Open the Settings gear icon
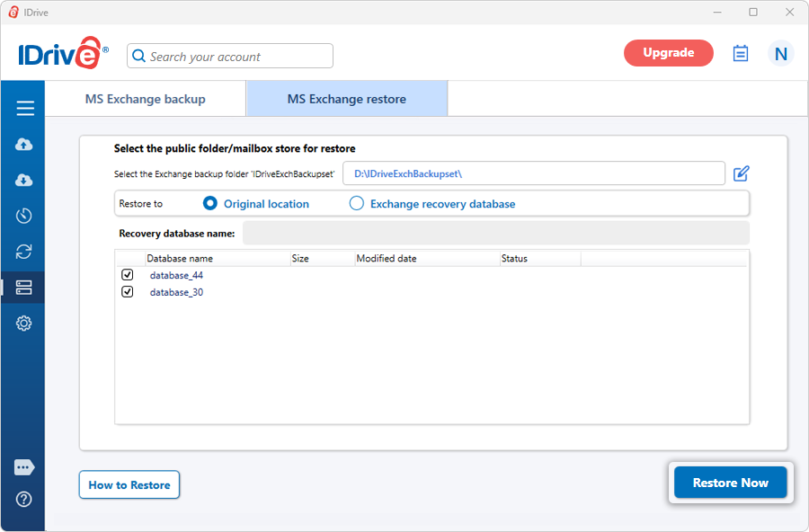This screenshot has height=532, width=809. pyautogui.click(x=23, y=324)
